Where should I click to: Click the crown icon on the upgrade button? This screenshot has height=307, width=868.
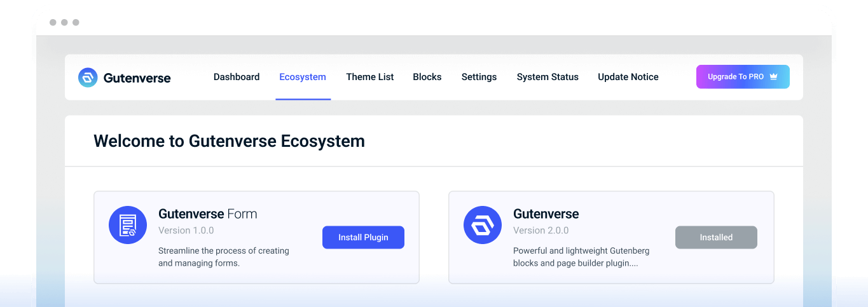coord(774,77)
